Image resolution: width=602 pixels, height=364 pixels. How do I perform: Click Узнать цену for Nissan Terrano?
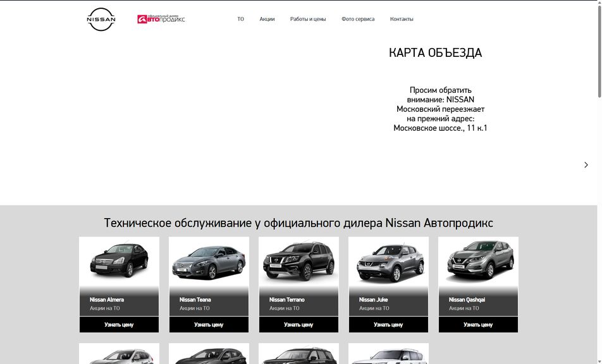298,324
